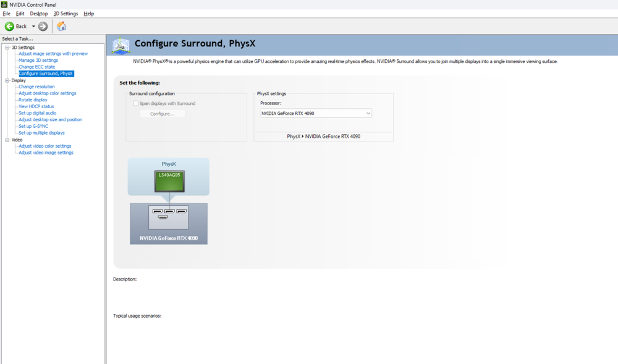Select Configure Surround, PhysX task
This screenshot has height=364, width=618.
46,74
